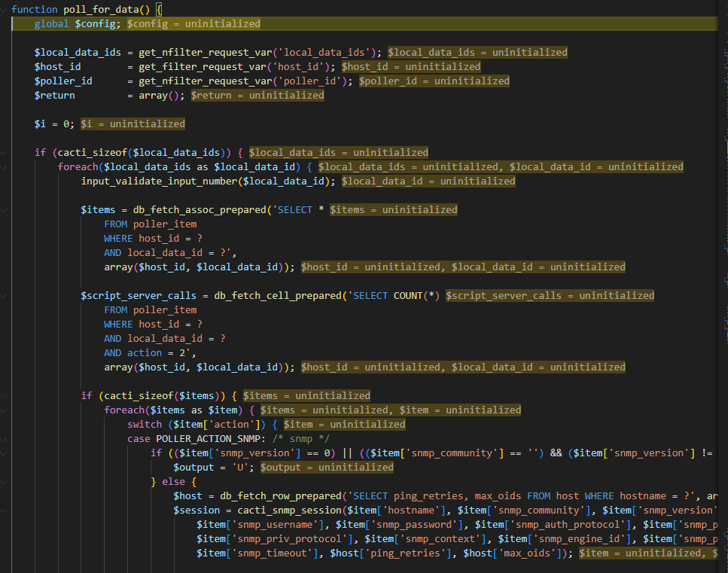The width and height of the screenshot is (728, 573).
Task: Collapse the 'if (cacti_sizeof($local_data_ids))' fold chevron
Action: pyautogui.click(x=4, y=153)
